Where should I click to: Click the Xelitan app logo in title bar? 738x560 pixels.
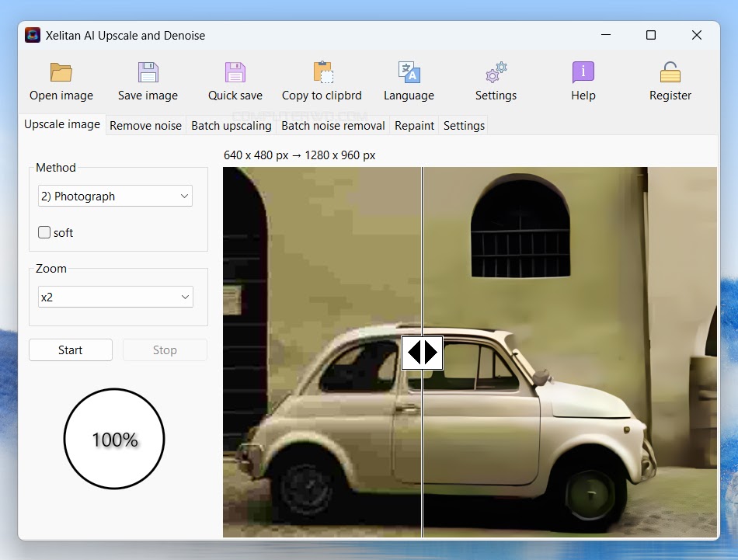33,35
